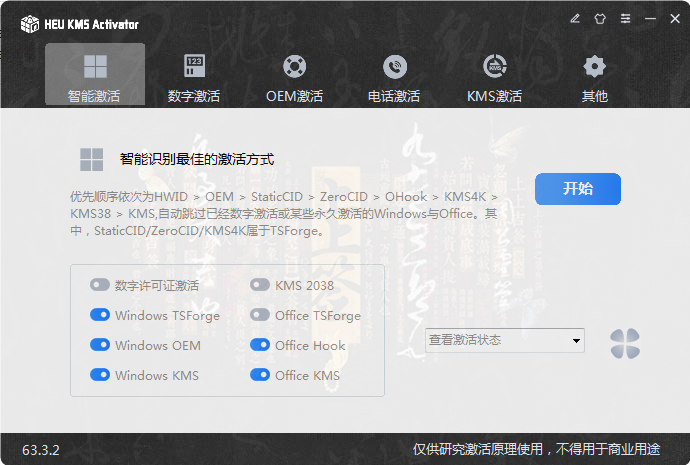The height and width of the screenshot is (465, 690).
Task: Click the four-leaf clover icon
Action: click(625, 344)
